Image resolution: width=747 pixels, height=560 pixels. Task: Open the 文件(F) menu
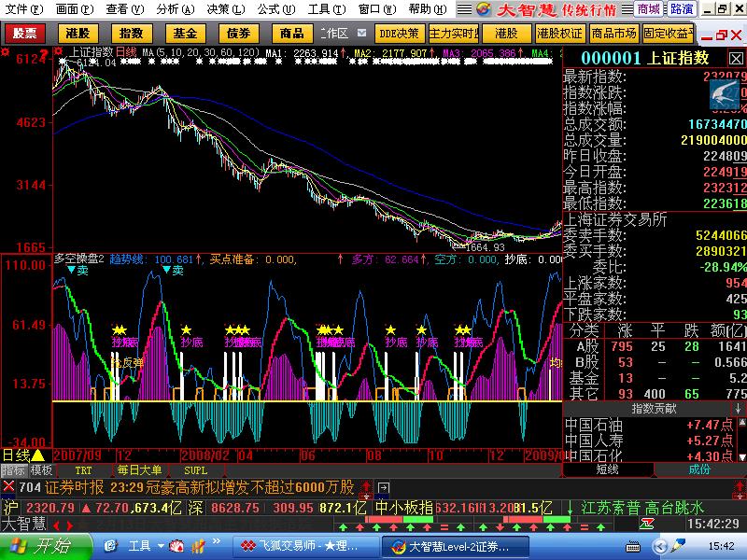pos(23,9)
